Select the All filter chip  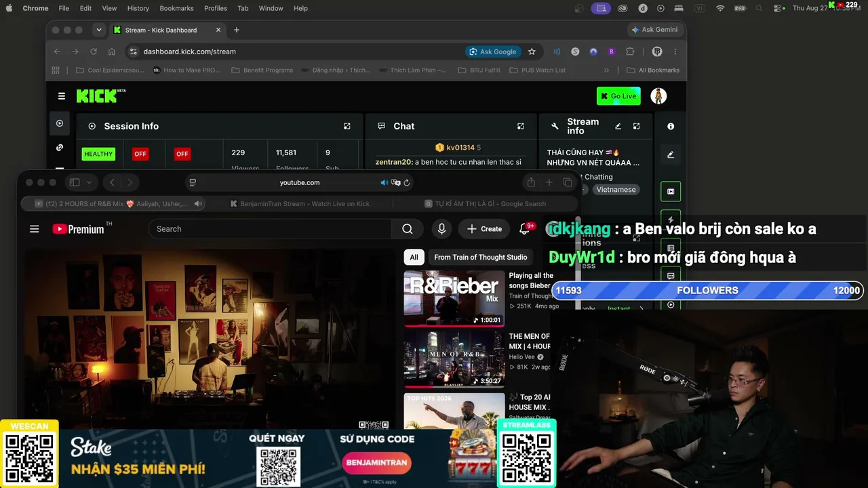414,257
